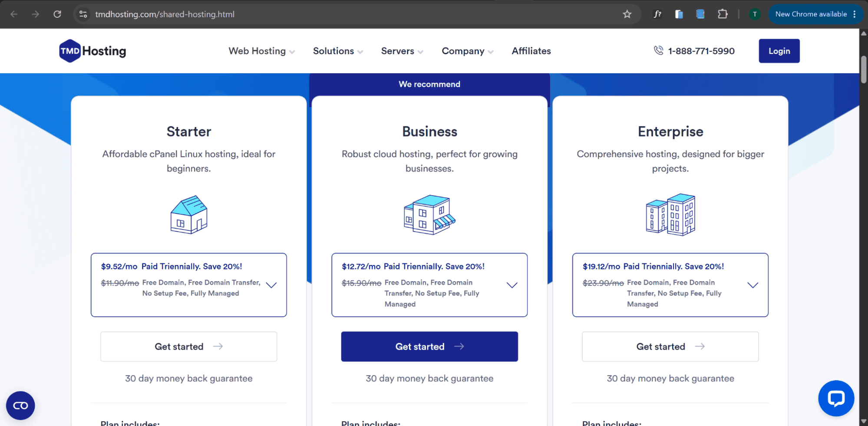The width and height of the screenshot is (868, 426).
Task: Open the Servers menu
Action: tap(402, 51)
